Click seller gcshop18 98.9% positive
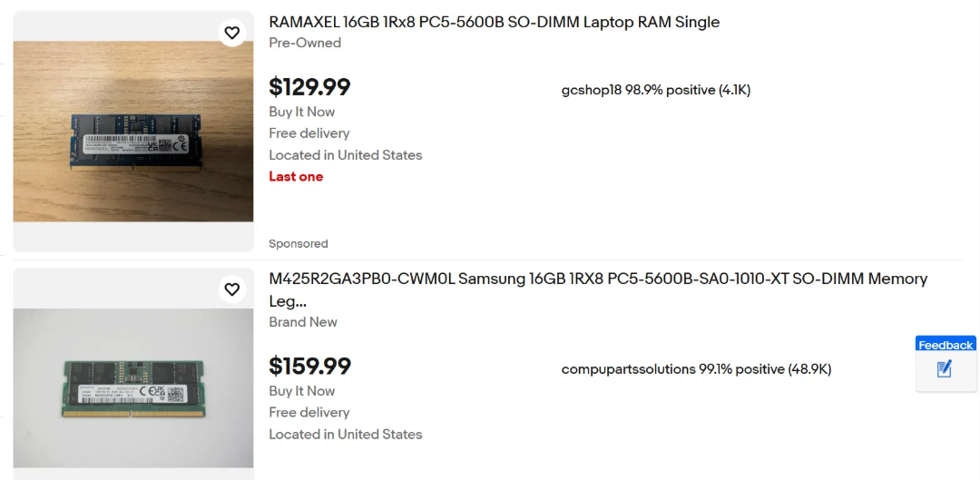This screenshot has height=480, width=980. [655, 90]
